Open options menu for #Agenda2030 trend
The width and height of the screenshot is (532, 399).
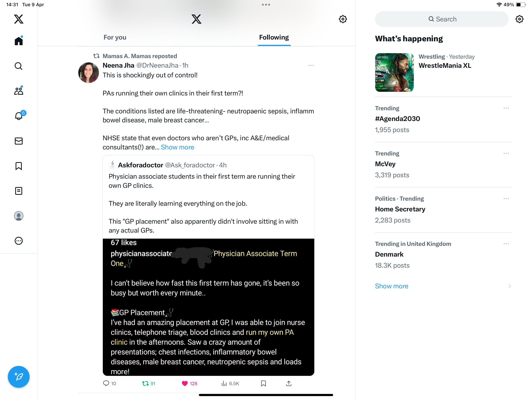[x=506, y=108]
